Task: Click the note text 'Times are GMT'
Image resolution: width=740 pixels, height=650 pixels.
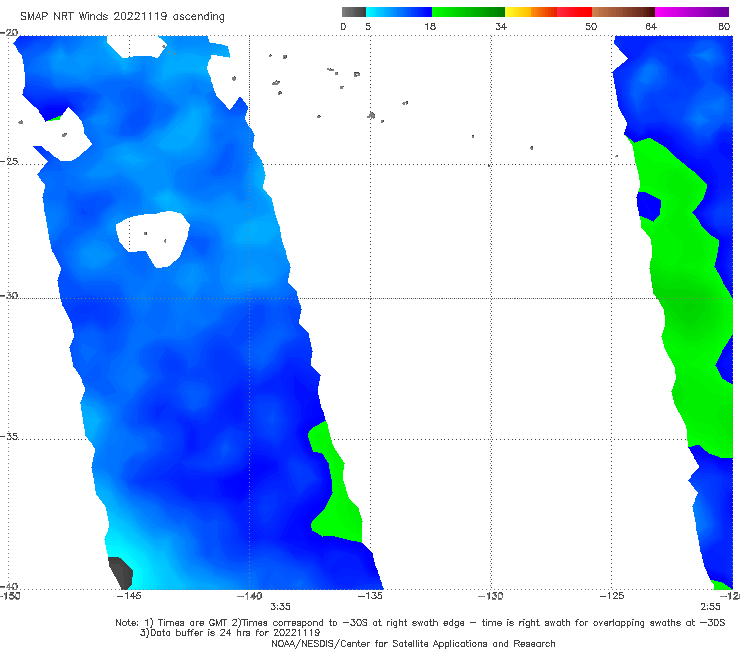Action: pyautogui.click(x=193, y=623)
